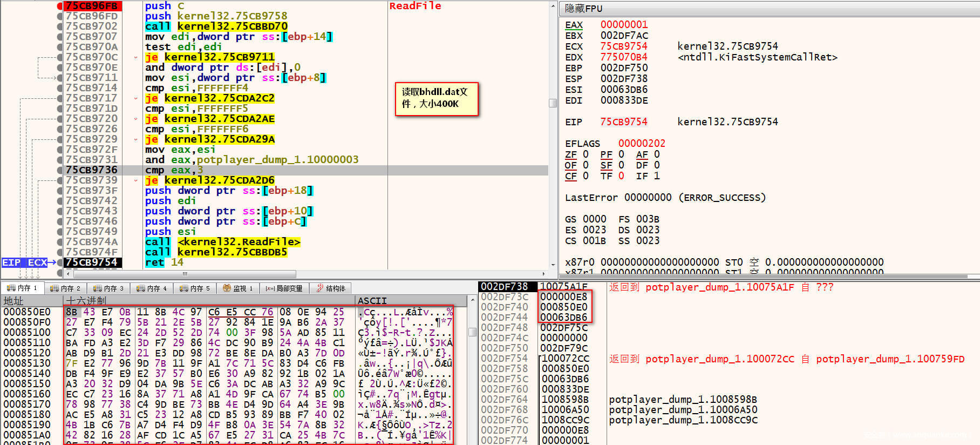Select the EAX register value 00000001
Image resolution: width=980 pixels, height=445 pixels.
[x=624, y=25]
